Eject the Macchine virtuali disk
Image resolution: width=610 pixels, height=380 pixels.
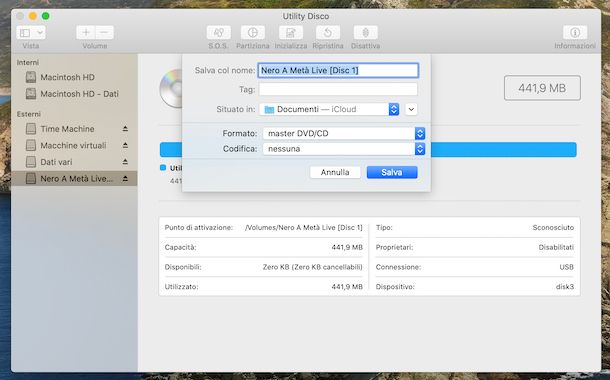[125, 145]
